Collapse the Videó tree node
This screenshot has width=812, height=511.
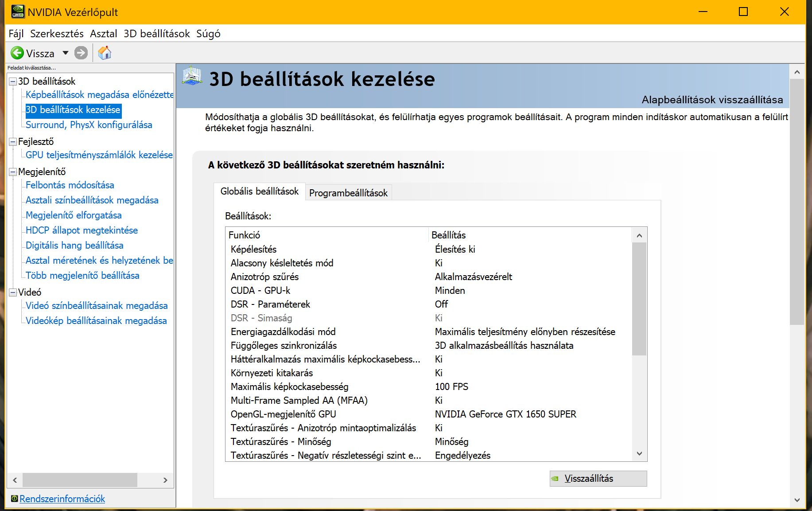[x=13, y=293]
